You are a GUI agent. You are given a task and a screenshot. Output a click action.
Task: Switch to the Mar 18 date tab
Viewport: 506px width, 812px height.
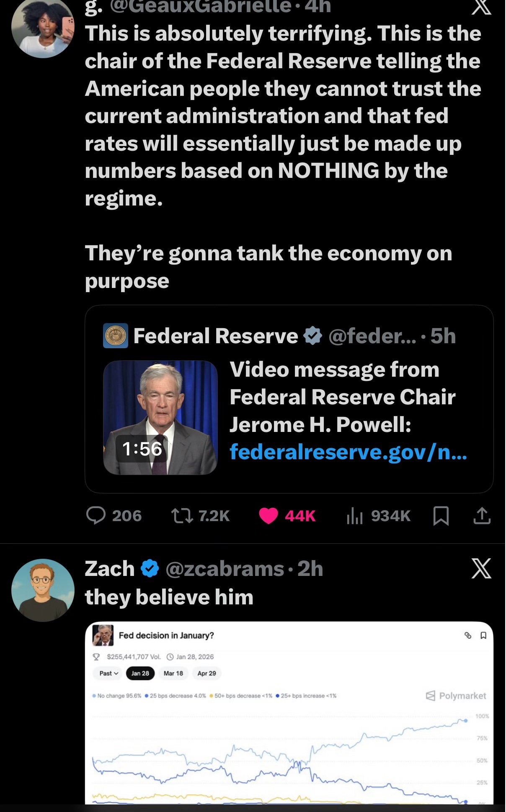(x=173, y=673)
